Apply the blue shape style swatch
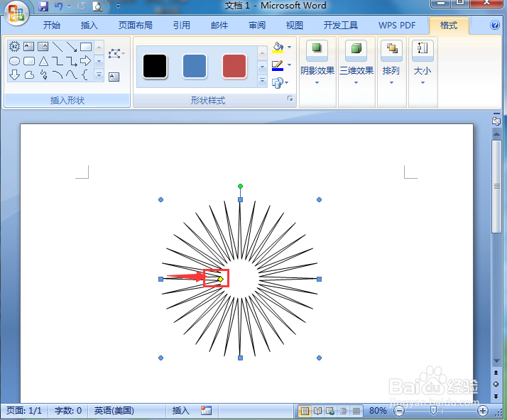The image size is (507, 420). [x=195, y=66]
